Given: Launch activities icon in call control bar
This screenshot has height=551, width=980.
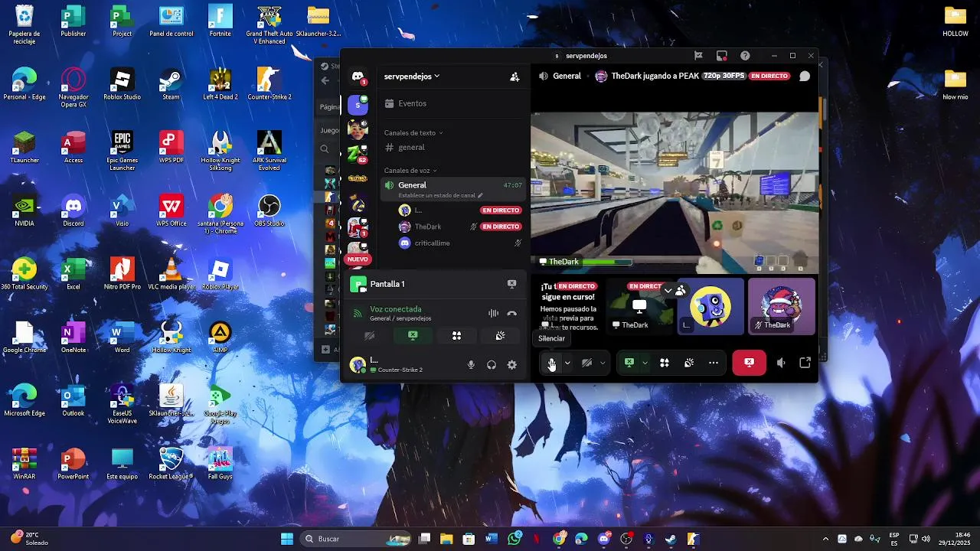Looking at the screenshot, I should pyautogui.click(x=665, y=363).
